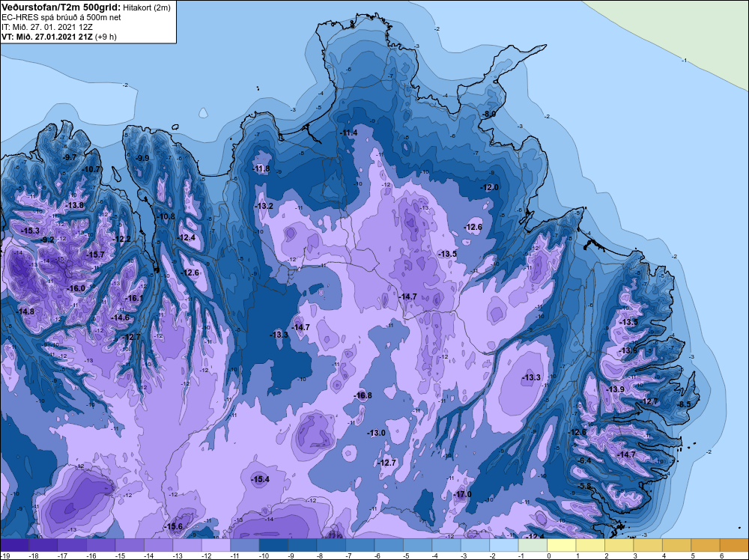749x560 pixels.
Task: Click the -16.8 temperature label
Action: pos(363,395)
